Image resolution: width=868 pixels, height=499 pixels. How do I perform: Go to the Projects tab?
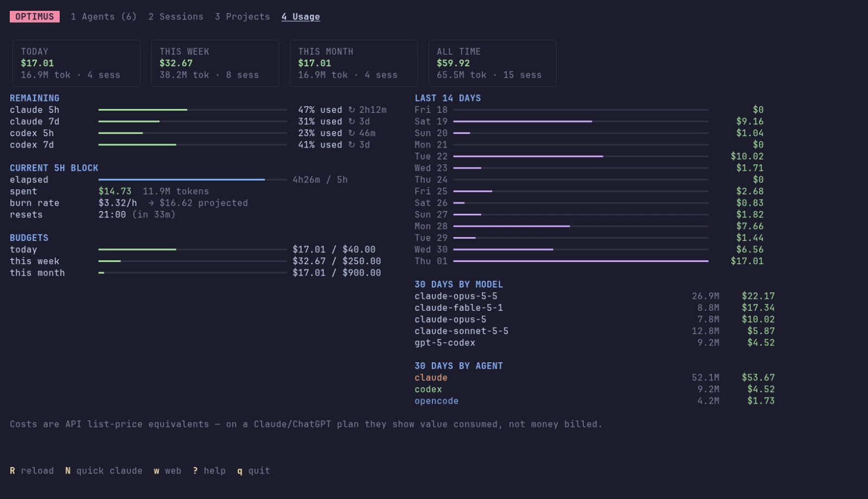tap(242, 17)
